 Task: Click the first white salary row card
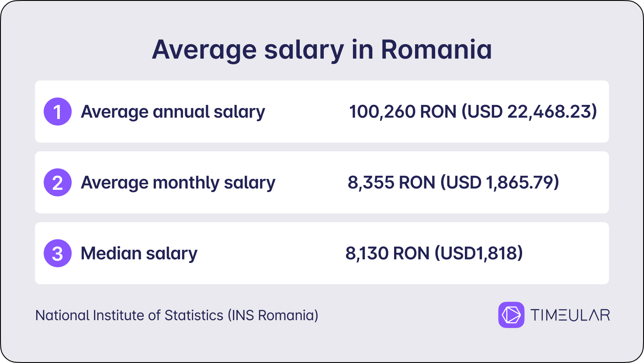[322, 112]
